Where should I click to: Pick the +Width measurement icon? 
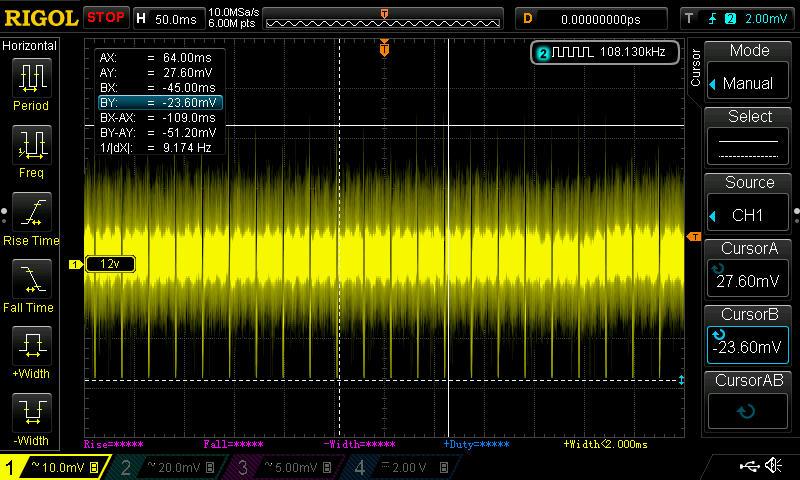tap(31, 350)
